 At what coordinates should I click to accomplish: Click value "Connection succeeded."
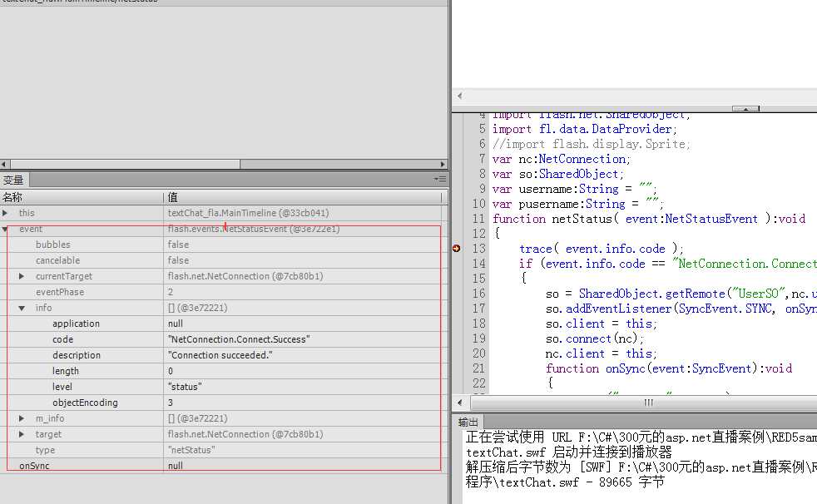(x=220, y=355)
